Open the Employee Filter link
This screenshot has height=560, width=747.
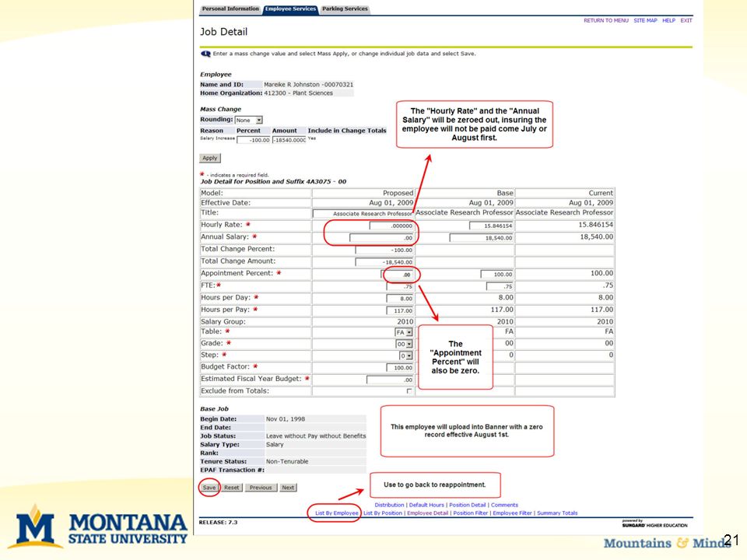click(x=512, y=513)
